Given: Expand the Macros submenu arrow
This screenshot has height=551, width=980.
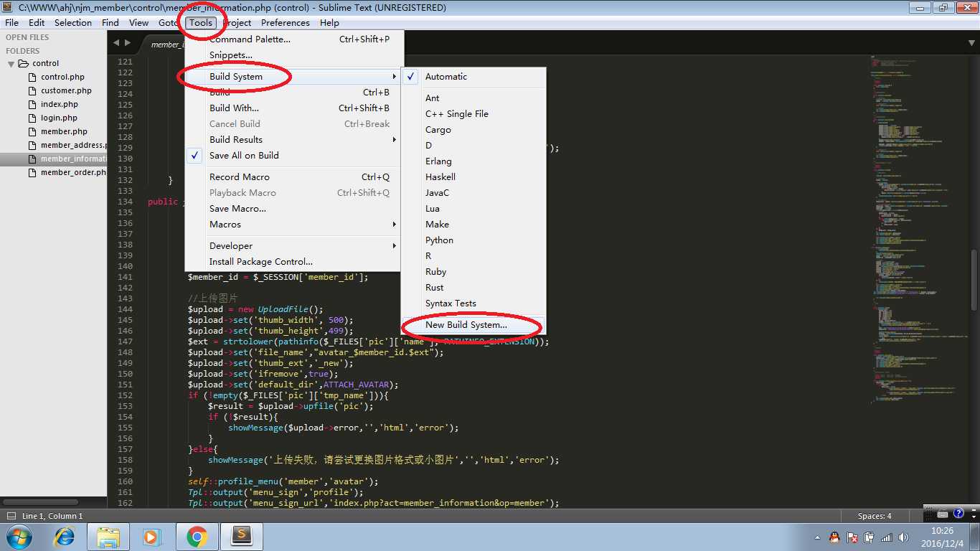Looking at the screenshot, I should pyautogui.click(x=394, y=224).
